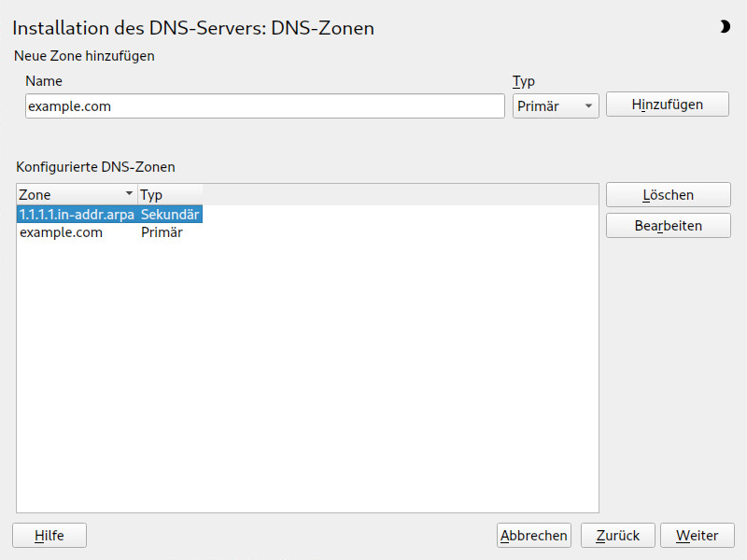Open the Primär type combo box
The height and width of the screenshot is (560, 747).
(555, 106)
